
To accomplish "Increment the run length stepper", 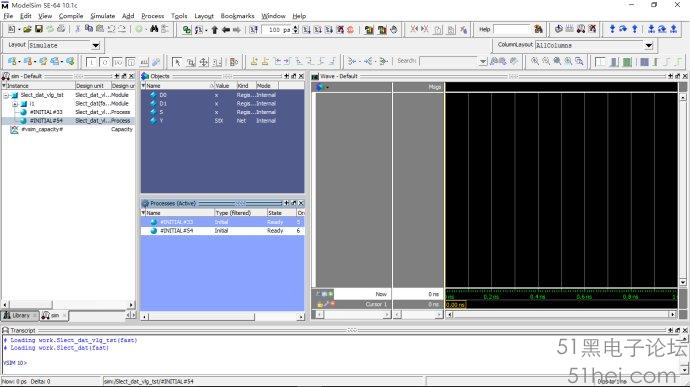I will tap(296, 27).
